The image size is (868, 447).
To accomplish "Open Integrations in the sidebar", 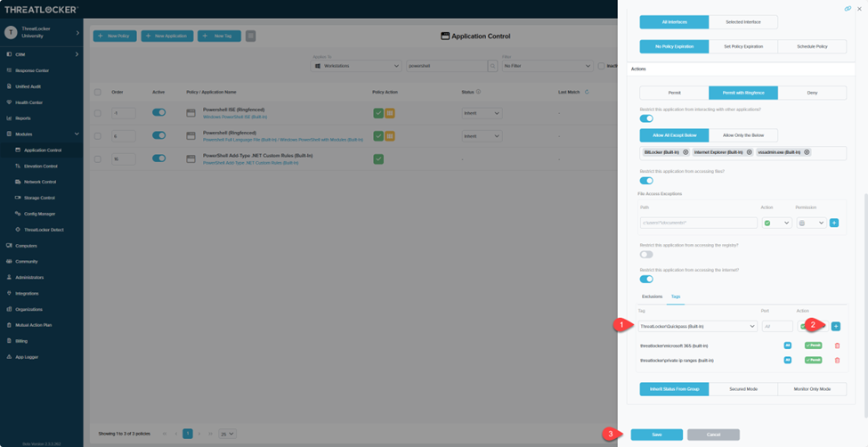I will point(27,293).
